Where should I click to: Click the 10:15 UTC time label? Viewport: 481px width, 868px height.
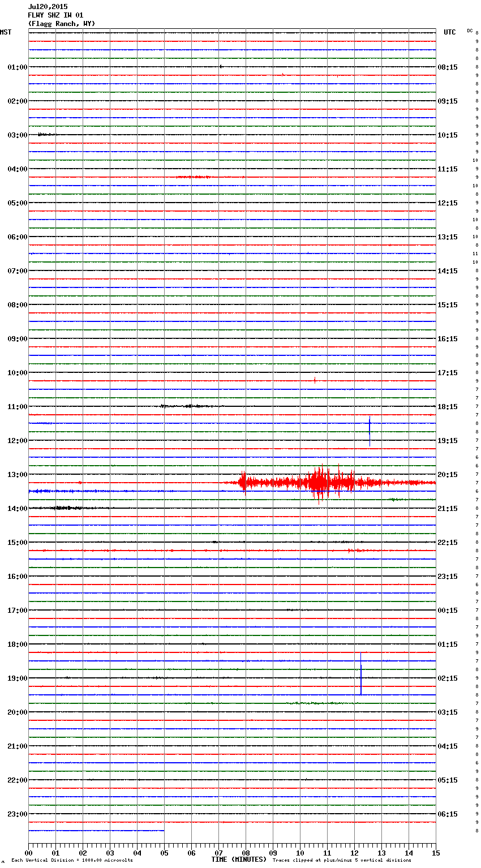coord(448,135)
